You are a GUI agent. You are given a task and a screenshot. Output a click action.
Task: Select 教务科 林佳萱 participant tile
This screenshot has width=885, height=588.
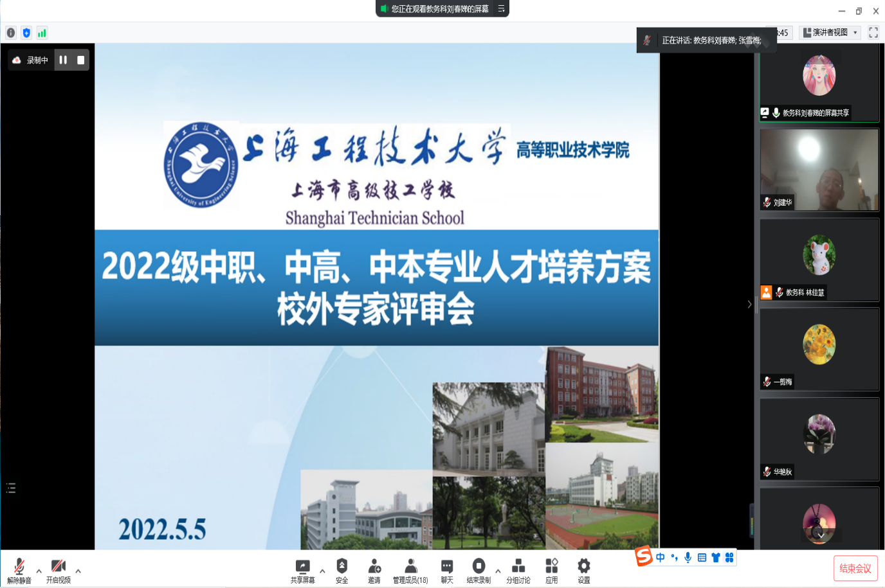point(819,260)
